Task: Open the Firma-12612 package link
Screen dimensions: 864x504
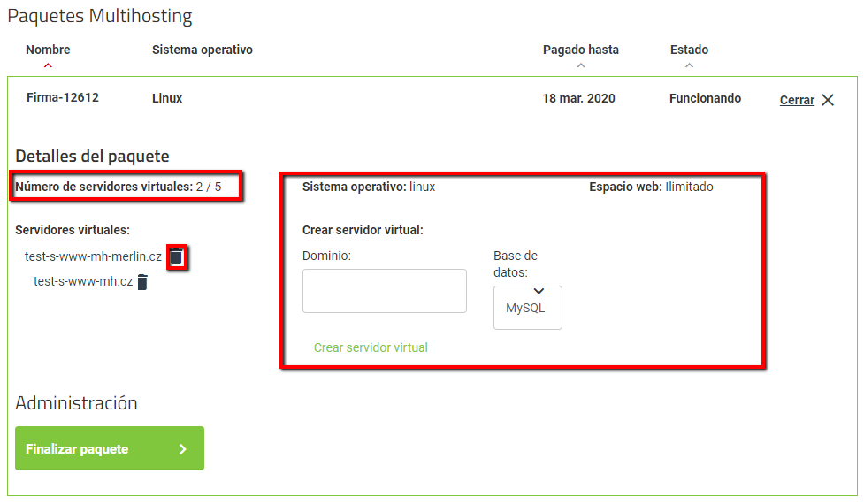Action: [62, 98]
